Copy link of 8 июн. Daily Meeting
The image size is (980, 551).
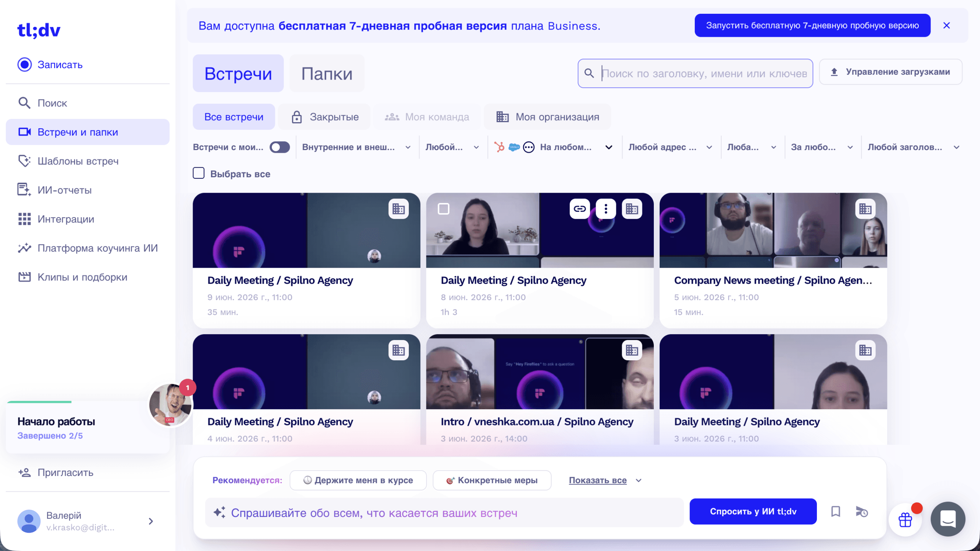pos(580,209)
